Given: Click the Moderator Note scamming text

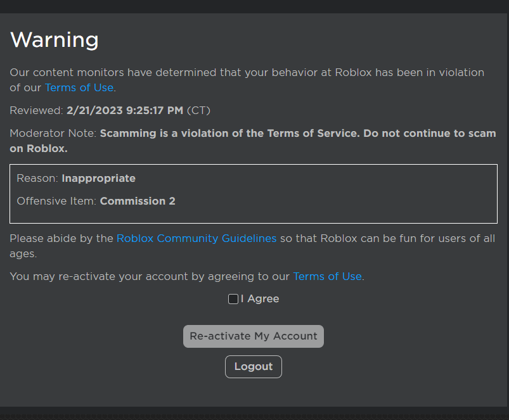Looking at the screenshot, I should tap(252, 141).
